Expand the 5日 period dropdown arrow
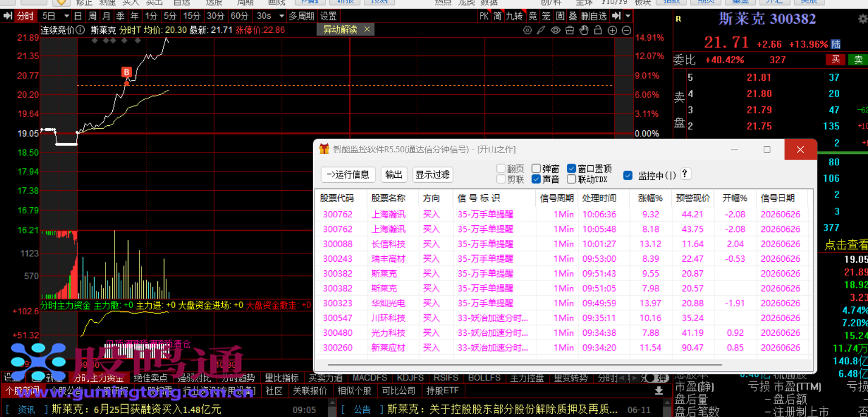This screenshot has width=868, height=417. 66,16
